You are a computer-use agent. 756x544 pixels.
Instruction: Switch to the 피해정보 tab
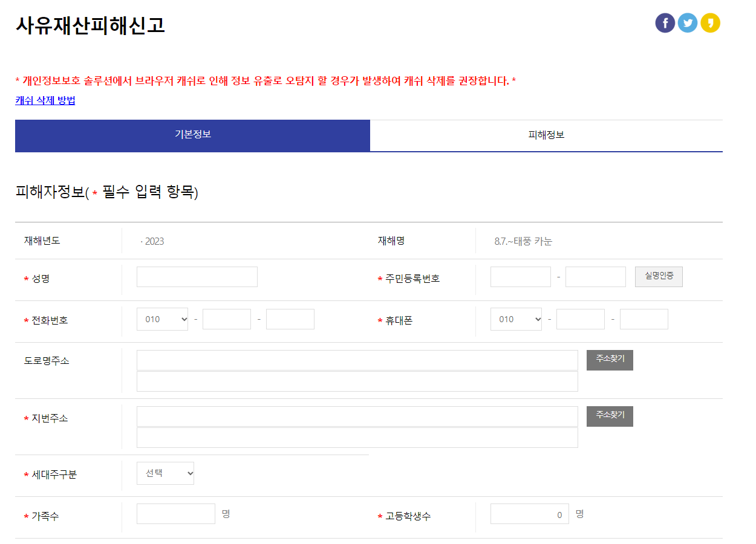click(546, 136)
